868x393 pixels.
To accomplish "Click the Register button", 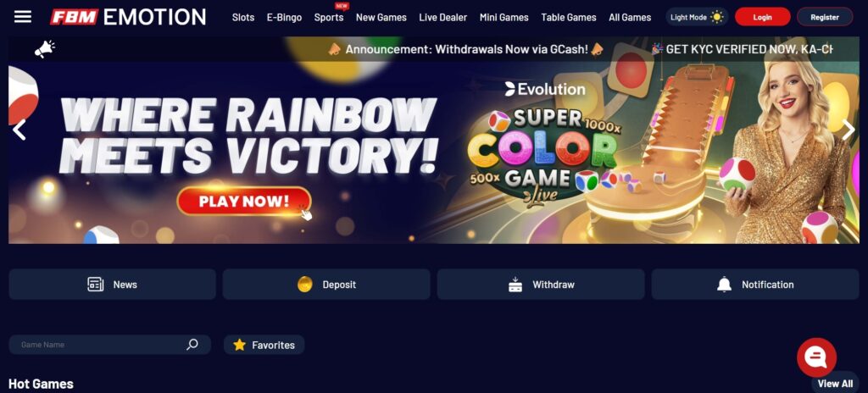I will point(824,17).
